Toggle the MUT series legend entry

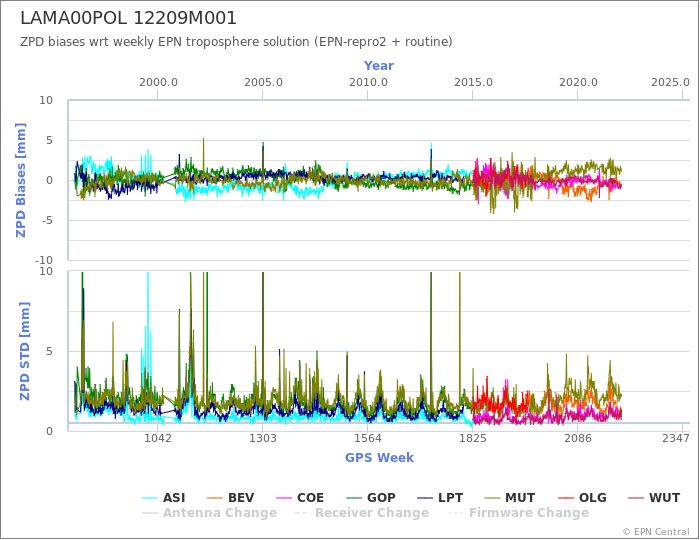pos(510,498)
